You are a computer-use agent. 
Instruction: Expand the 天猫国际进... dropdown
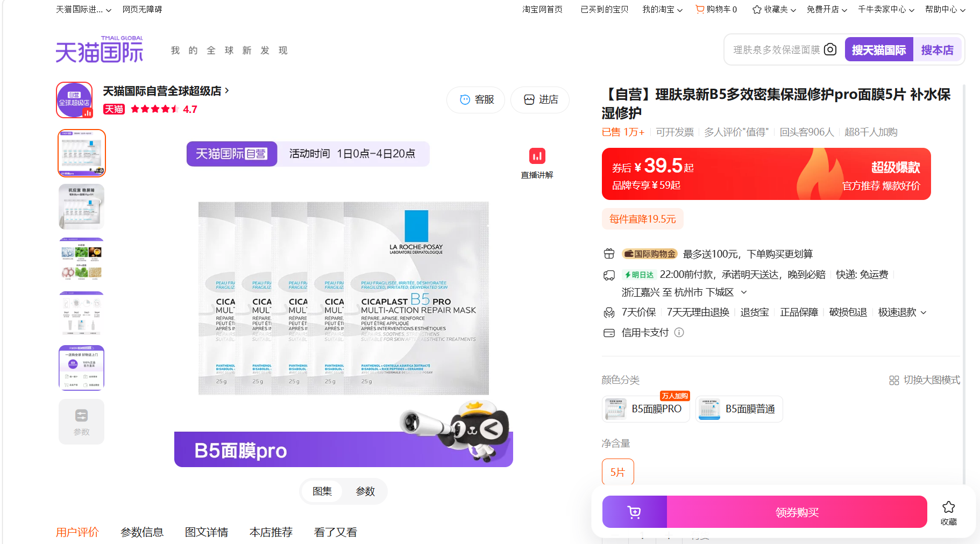(83, 9)
